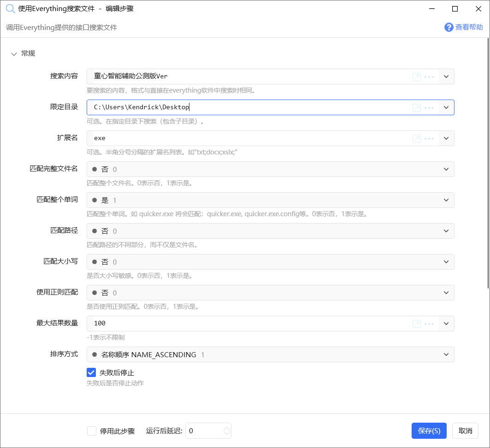Screen dimensions: 490x448
Task: Collapse the 常规 section
Action: (x=14, y=54)
